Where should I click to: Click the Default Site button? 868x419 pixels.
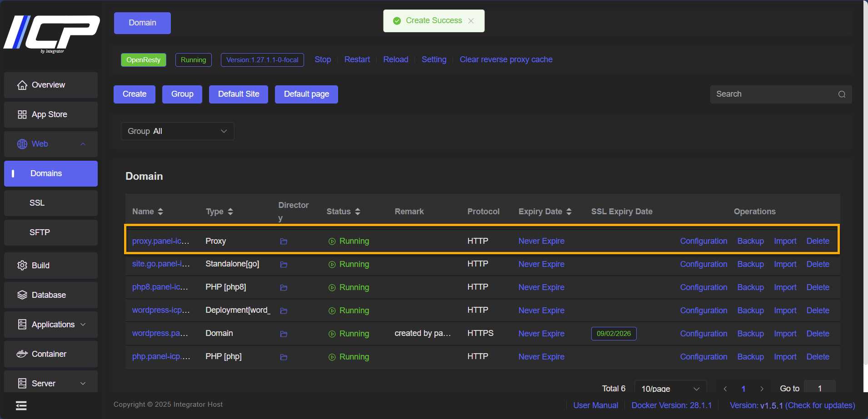point(239,94)
